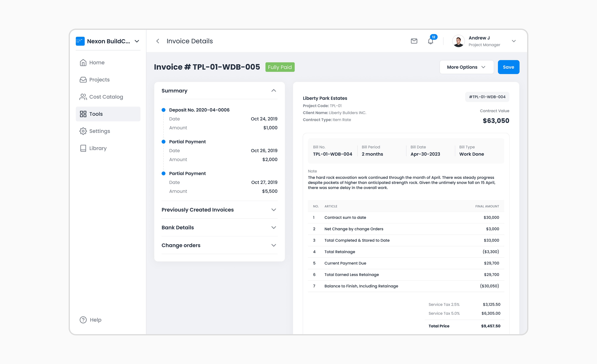597x364 pixels.
Task: Click the Tools grid icon
Action: click(x=83, y=114)
